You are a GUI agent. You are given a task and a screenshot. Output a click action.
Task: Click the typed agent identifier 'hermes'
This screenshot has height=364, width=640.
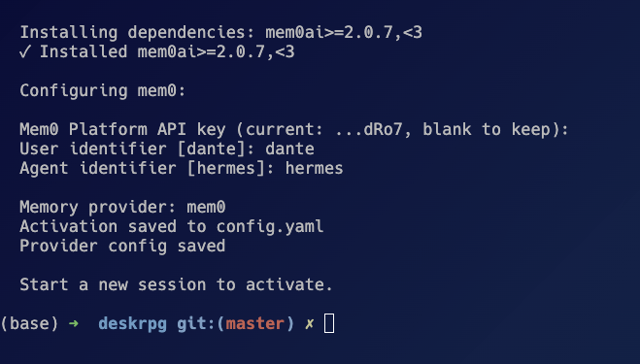point(315,168)
